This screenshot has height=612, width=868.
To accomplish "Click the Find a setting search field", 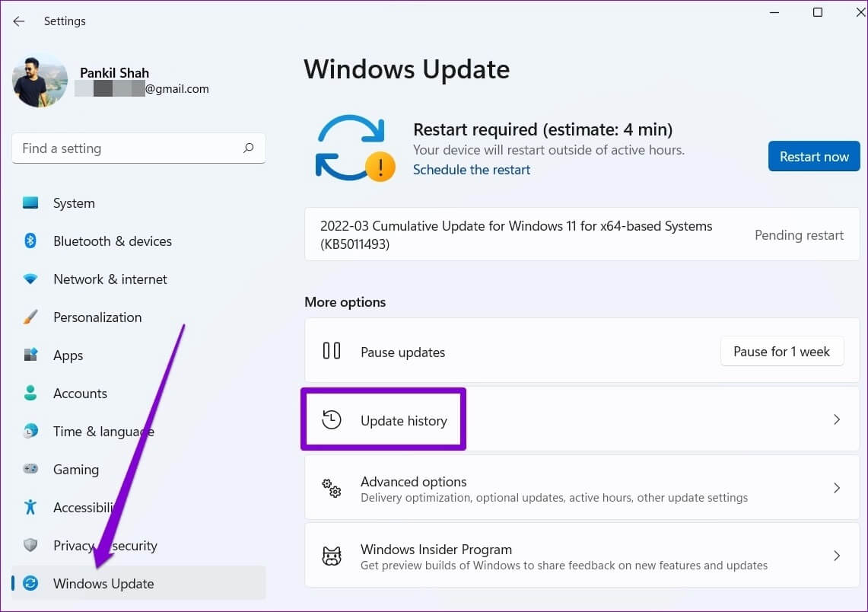I will (x=138, y=148).
